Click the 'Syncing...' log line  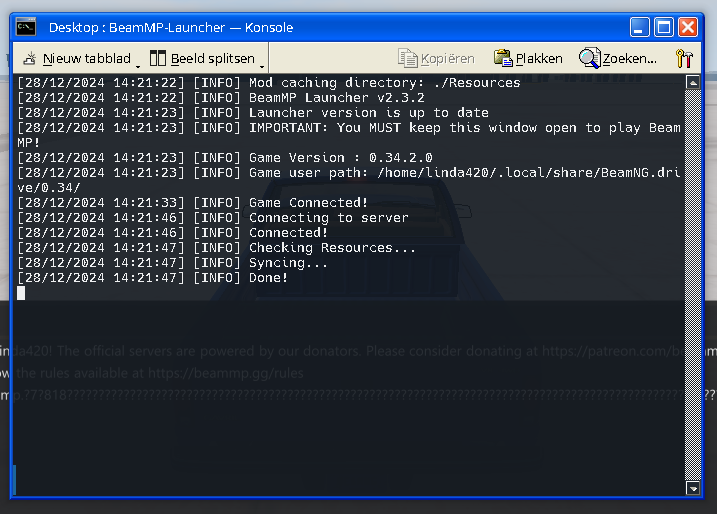coord(172,262)
